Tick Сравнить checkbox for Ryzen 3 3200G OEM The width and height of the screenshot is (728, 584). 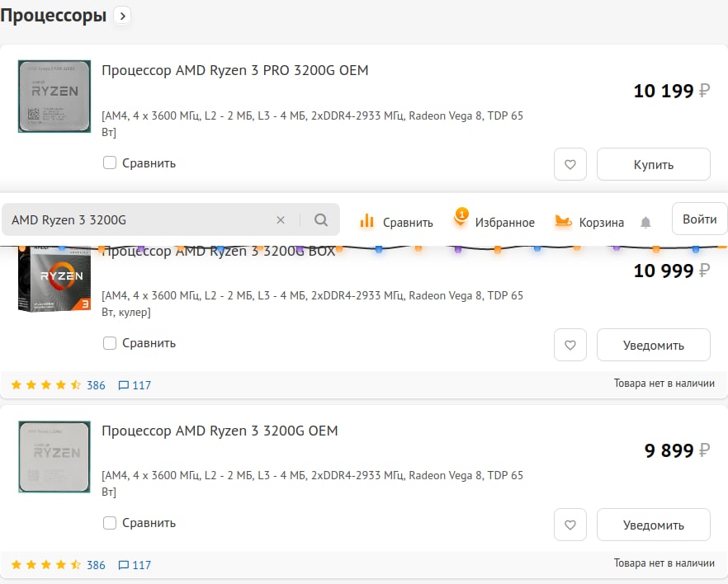[x=110, y=523]
